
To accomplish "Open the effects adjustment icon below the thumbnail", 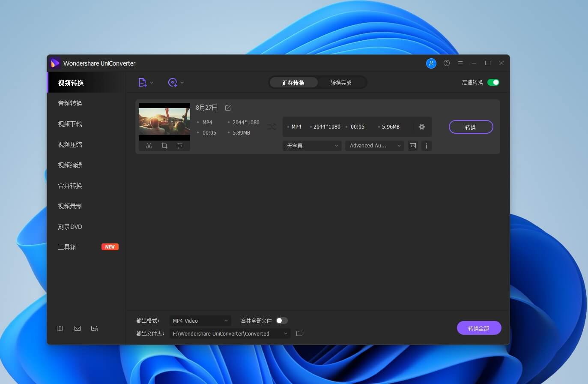I will 180,146.
